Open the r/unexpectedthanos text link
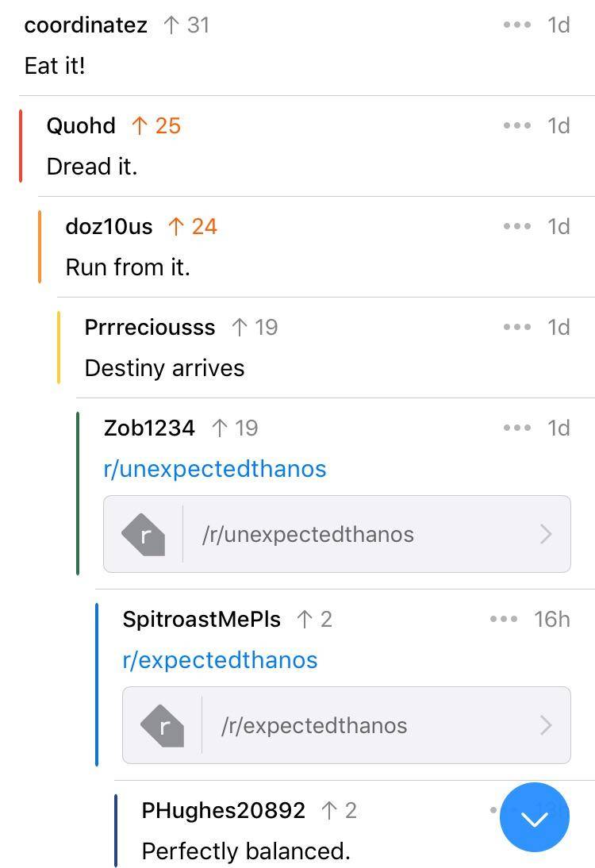 click(215, 469)
